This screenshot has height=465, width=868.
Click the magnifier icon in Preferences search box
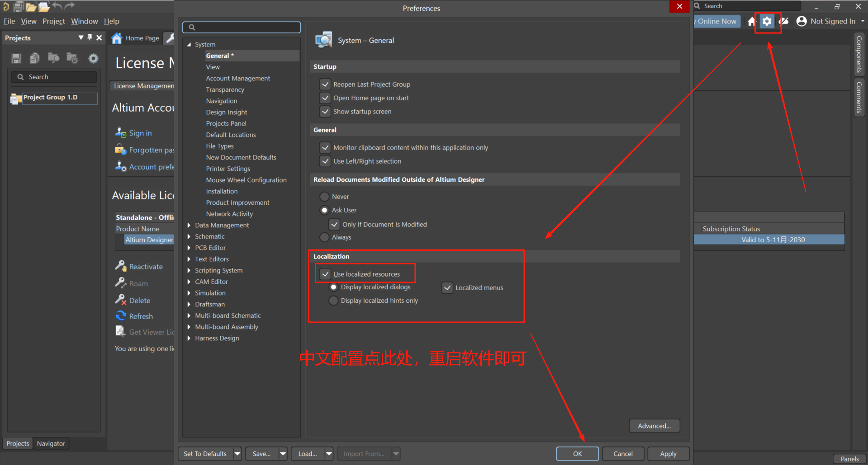click(192, 27)
